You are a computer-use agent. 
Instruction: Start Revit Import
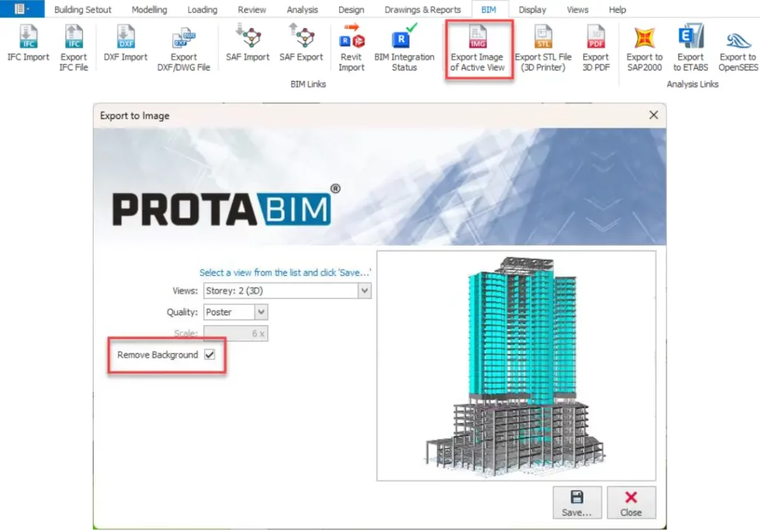(x=351, y=48)
